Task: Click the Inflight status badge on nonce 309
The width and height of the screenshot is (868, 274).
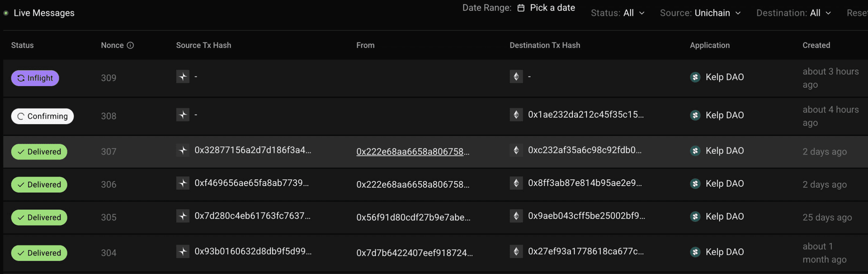Action: (35, 78)
